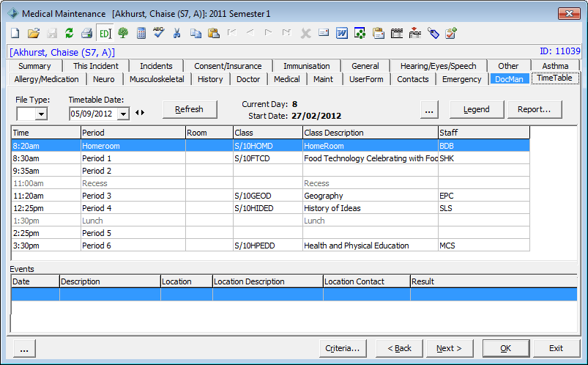Click the blue tag icon
This screenshot has height=365, width=588.
tap(433, 33)
